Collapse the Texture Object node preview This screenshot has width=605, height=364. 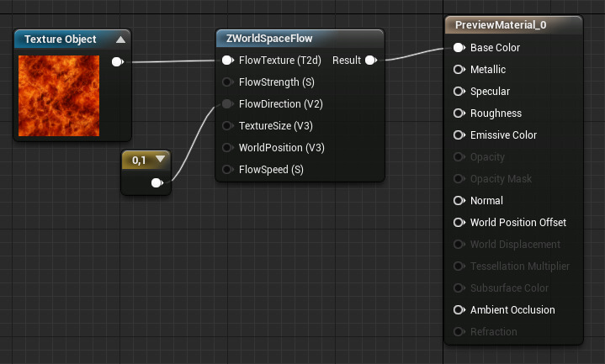point(120,40)
